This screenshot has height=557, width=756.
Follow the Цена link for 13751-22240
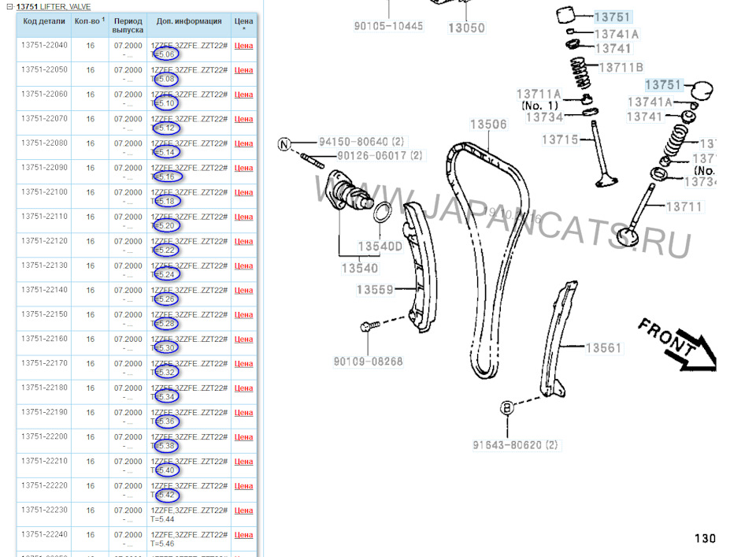point(243,535)
